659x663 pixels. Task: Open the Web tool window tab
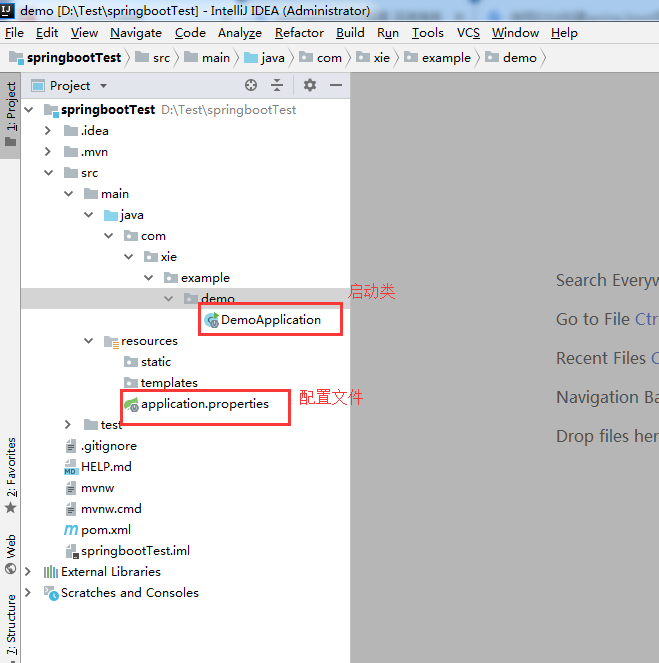coord(11,554)
